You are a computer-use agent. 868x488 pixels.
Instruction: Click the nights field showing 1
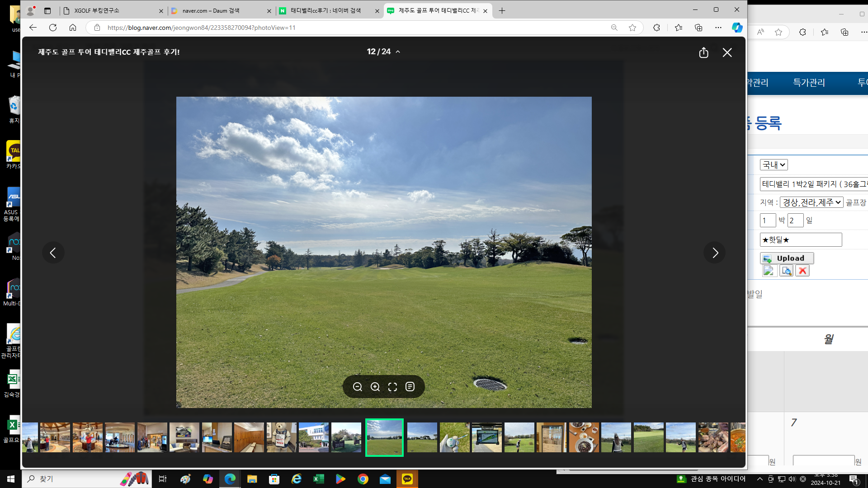768,221
